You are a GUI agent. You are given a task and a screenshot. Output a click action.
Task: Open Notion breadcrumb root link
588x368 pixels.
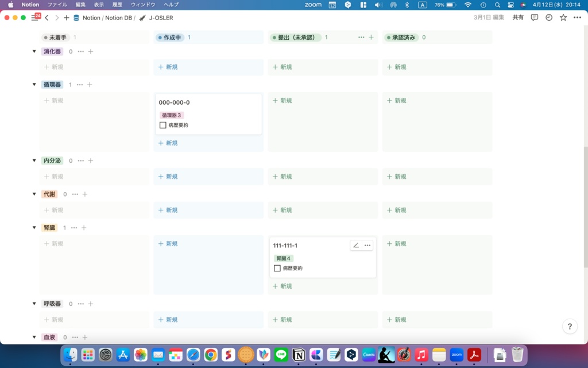[x=91, y=18]
